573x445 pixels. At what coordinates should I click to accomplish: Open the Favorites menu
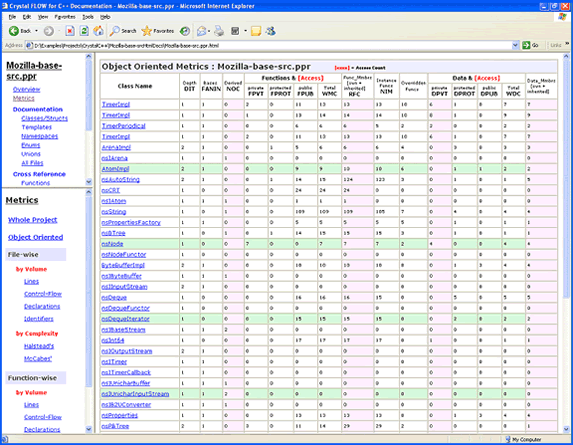point(65,17)
